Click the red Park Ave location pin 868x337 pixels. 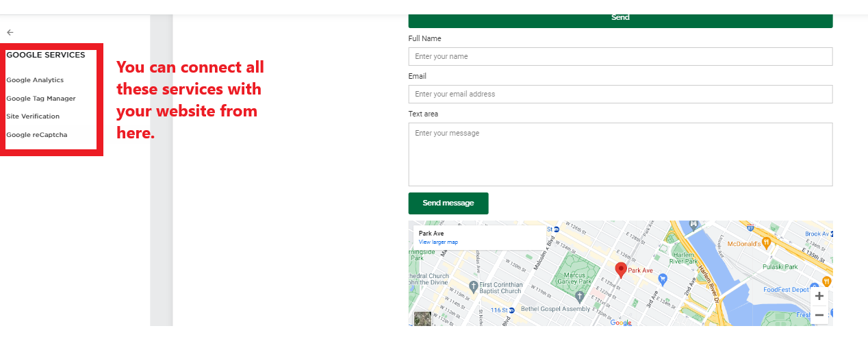621,270
